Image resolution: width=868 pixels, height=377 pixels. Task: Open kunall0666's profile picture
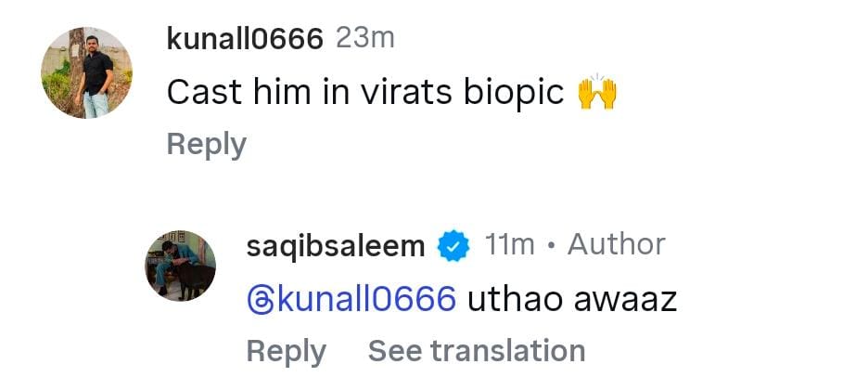[87, 72]
